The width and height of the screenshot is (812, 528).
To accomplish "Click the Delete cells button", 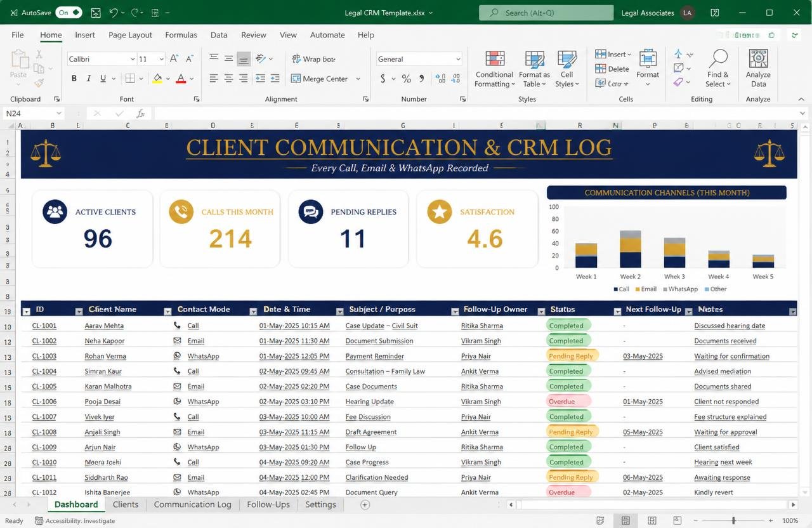I will tap(612, 69).
